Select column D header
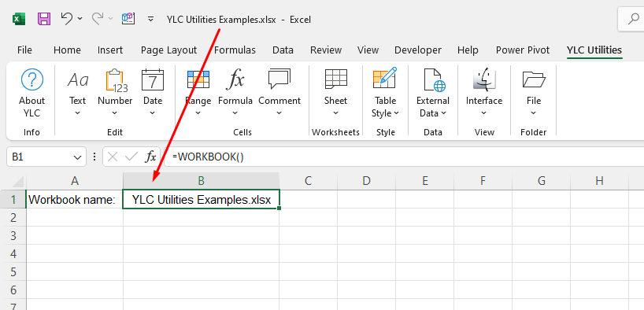 click(x=366, y=181)
